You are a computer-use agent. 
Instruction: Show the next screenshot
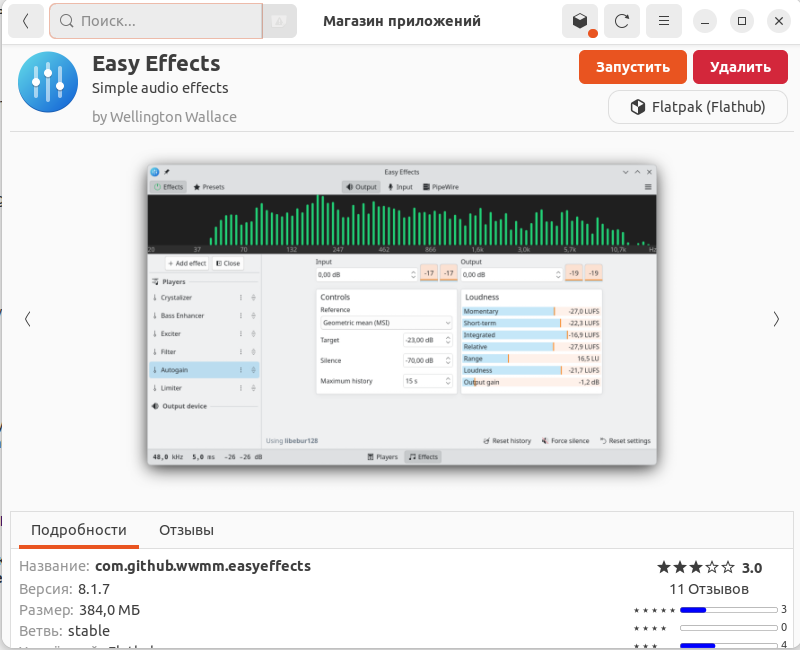tap(776, 319)
